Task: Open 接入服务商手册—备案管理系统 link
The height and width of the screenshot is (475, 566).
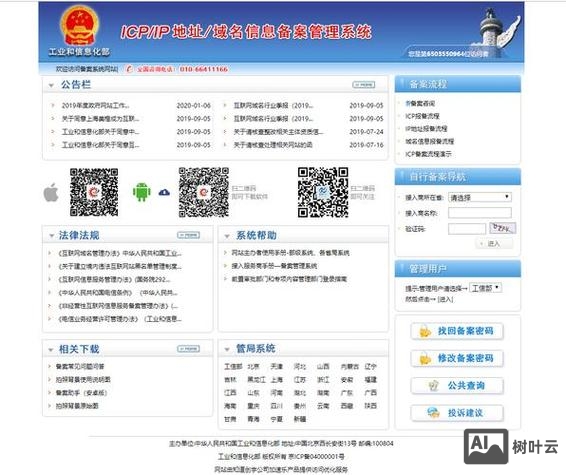Action: (274, 266)
